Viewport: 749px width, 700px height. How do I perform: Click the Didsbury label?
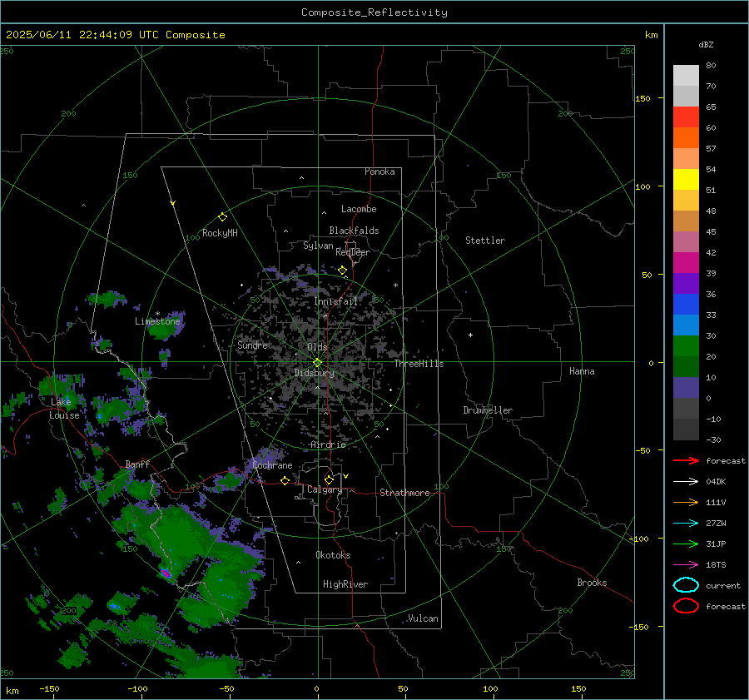point(315,373)
